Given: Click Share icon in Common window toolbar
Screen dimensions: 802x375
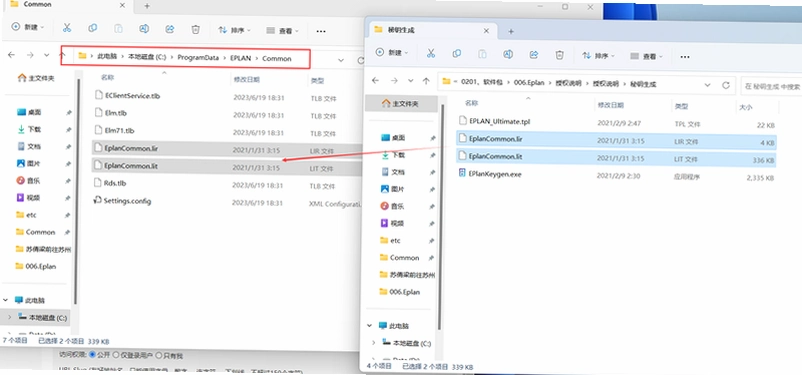Looking at the screenshot, I should [170, 29].
